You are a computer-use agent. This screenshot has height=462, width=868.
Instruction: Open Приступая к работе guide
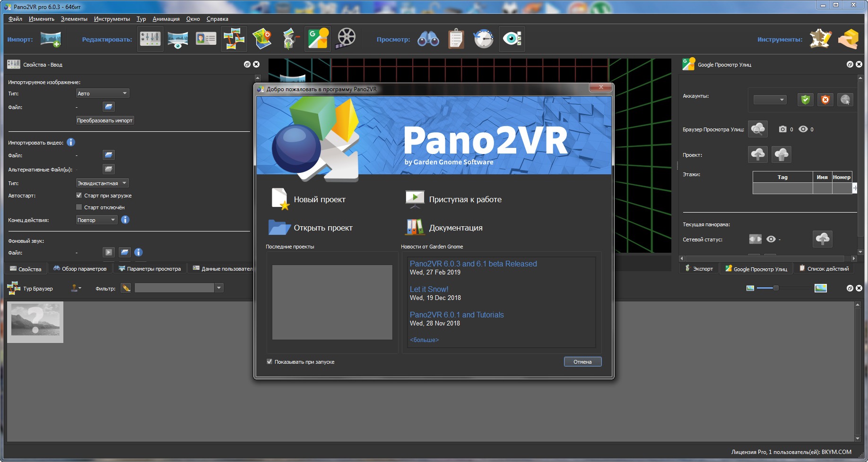[454, 199]
